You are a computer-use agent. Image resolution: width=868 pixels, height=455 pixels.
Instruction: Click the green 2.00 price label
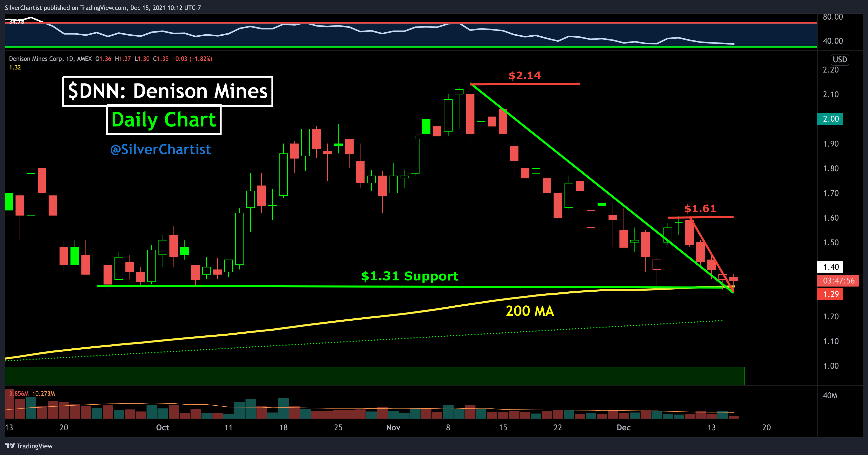tap(830, 119)
